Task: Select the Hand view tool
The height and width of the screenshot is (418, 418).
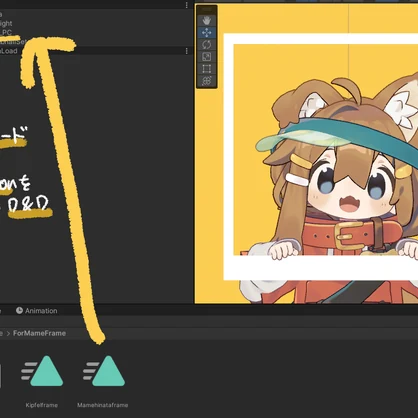Action: pyautogui.click(x=207, y=21)
